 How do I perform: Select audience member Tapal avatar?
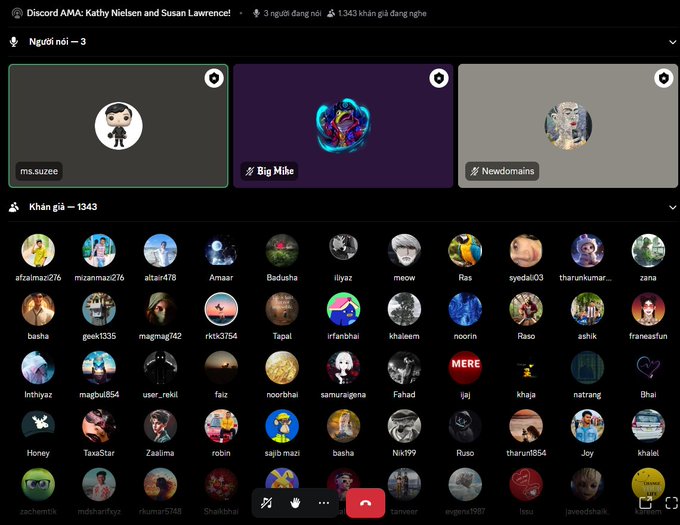coord(282,309)
